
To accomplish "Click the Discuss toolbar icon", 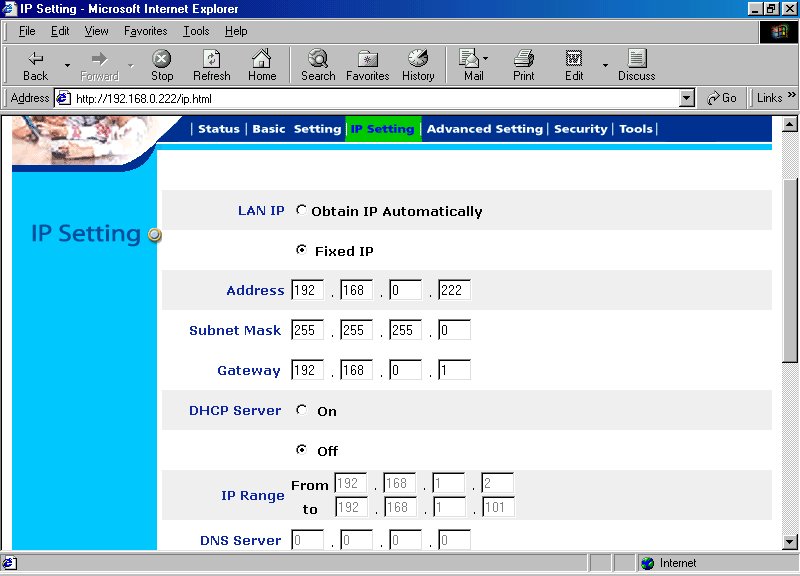I will (x=636, y=64).
